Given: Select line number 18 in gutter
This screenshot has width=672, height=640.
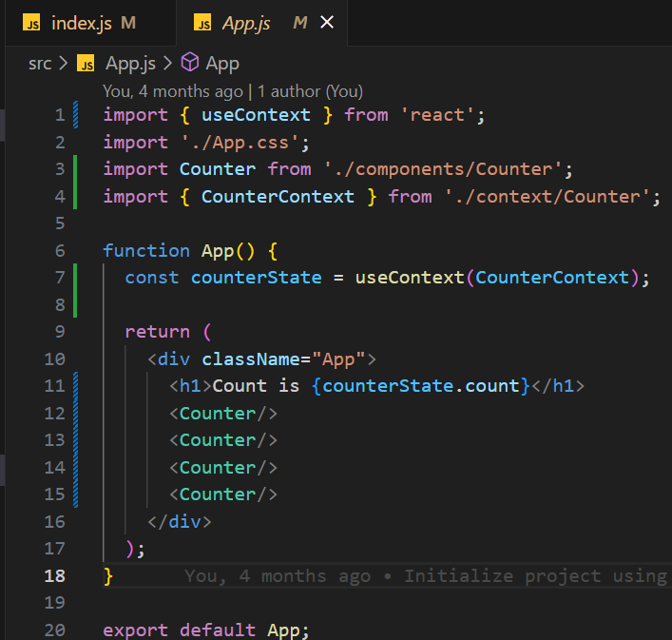Looking at the screenshot, I should pos(54,575).
